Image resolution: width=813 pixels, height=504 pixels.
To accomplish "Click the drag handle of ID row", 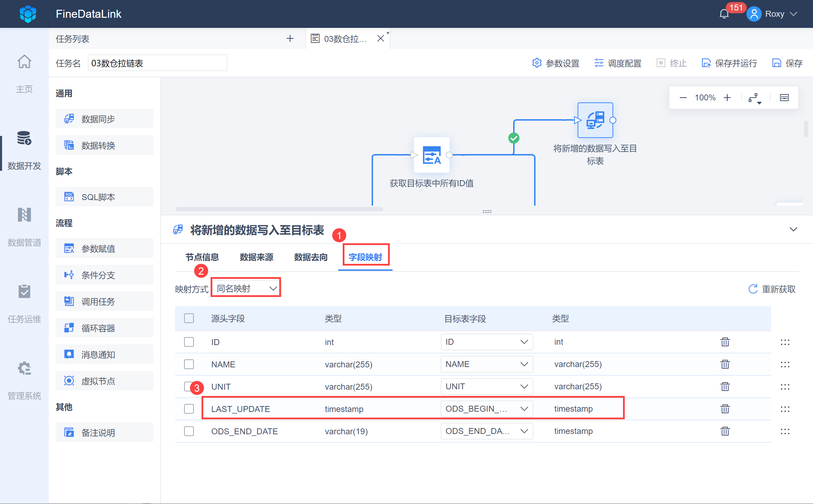I will 785,342.
